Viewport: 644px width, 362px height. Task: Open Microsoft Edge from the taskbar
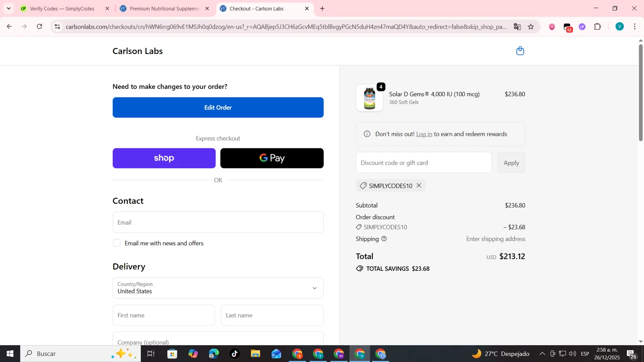coord(214,354)
